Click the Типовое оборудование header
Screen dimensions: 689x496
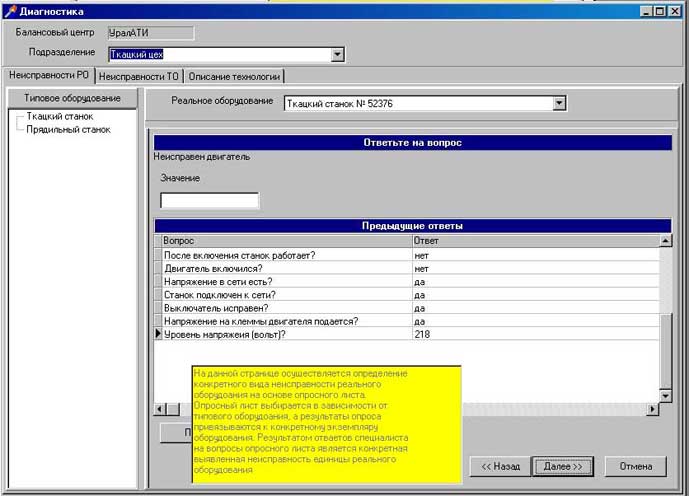[73, 98]
